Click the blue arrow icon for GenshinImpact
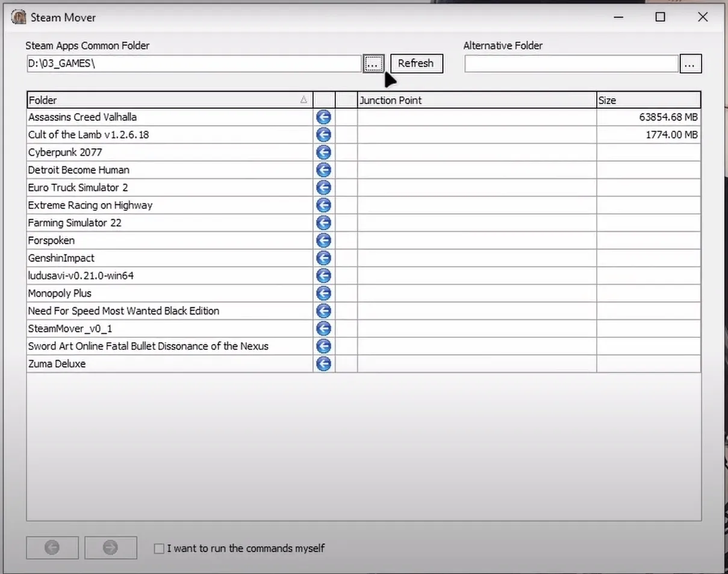Screen dimensions: 728x574 click(323, 258)
